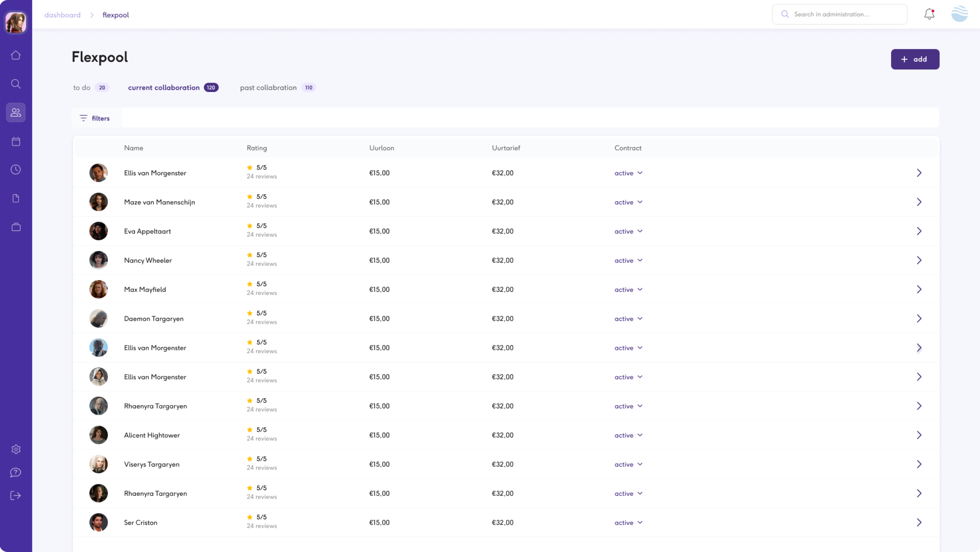980x552 pixels.
Task: Expand contract status for Eva Appeltaart
Action: (x=628, y=231)
